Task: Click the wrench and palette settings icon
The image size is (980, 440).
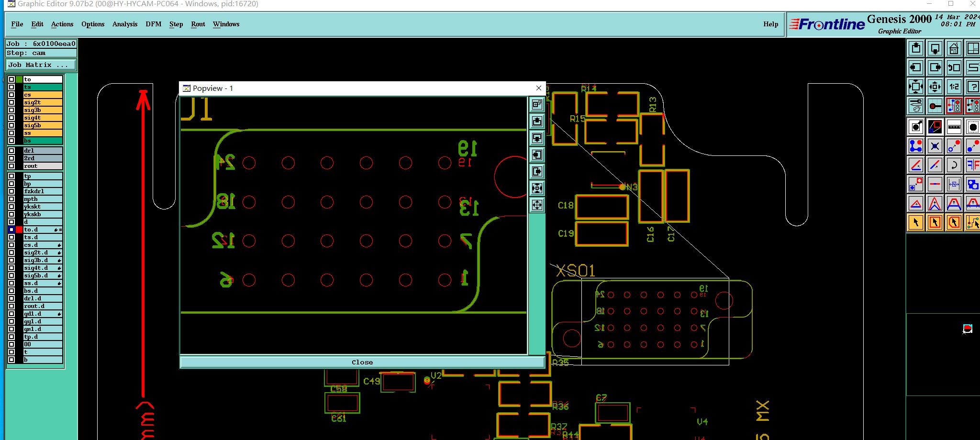Action: 916,106
